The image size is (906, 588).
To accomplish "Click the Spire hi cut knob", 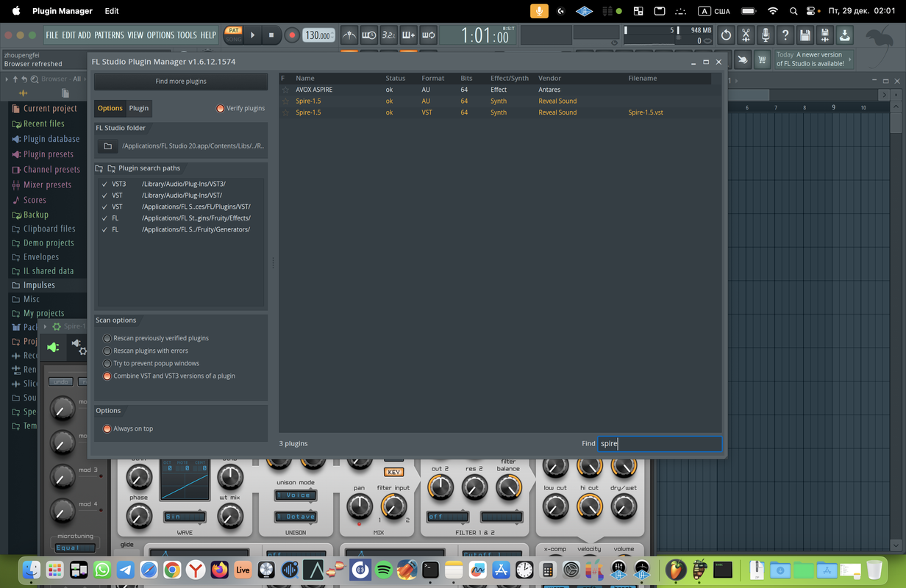I will coord(589,506).
